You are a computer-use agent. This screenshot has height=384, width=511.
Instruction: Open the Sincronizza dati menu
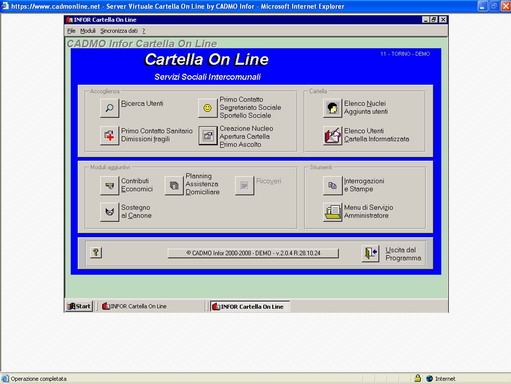(x=119, y=31)
